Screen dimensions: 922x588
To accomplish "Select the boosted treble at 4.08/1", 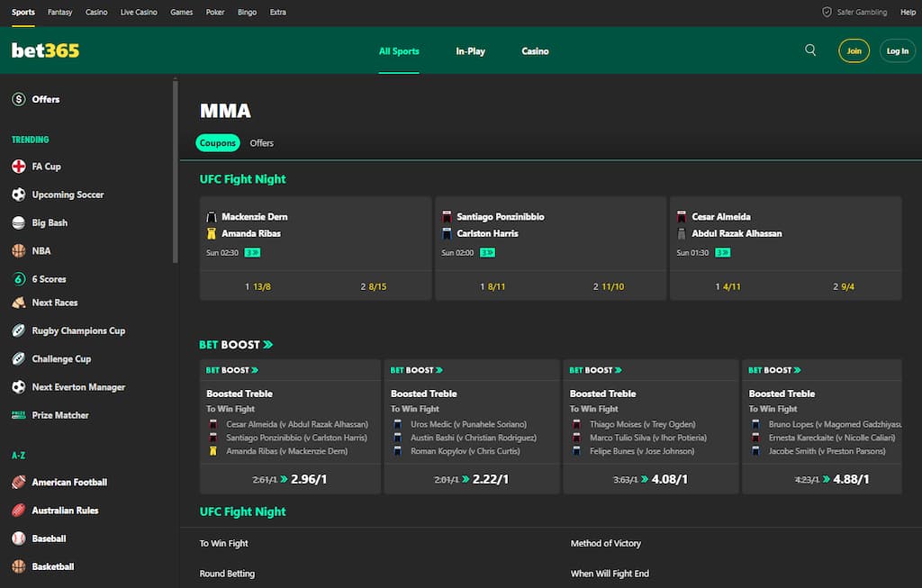I will (650, 479).
